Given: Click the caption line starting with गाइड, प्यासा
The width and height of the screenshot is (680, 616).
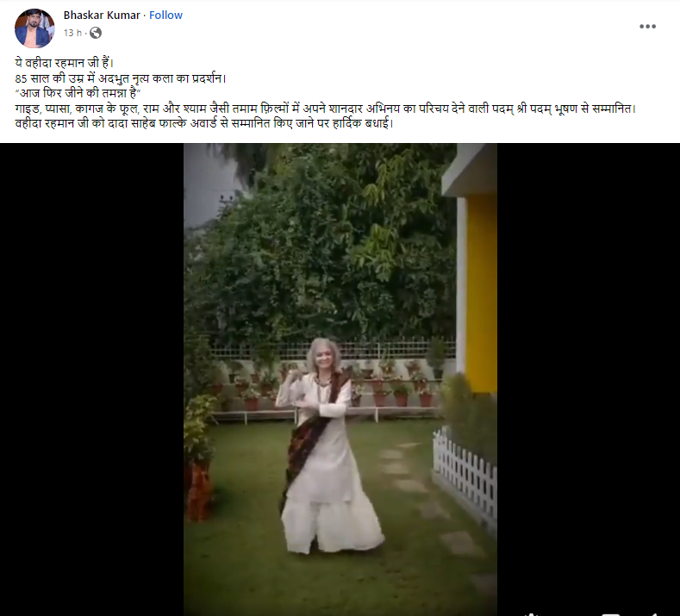Looking at the screenshot, I should [x=325, y=109].
